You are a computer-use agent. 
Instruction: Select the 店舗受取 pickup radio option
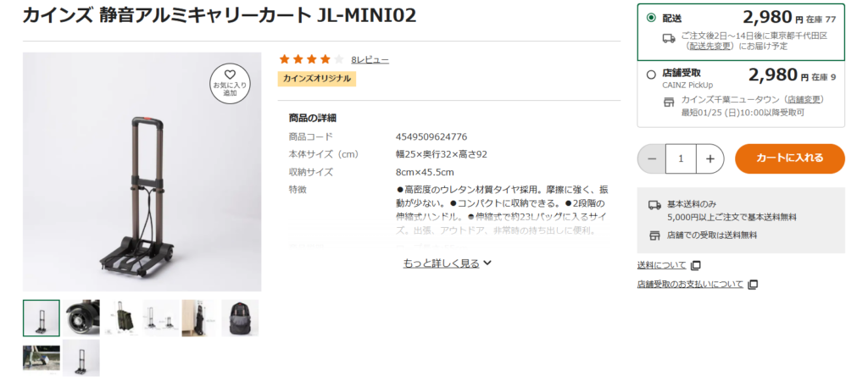(651, 75)
